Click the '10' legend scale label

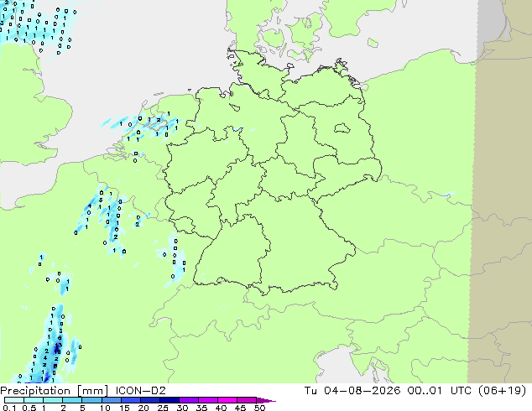(x=105, y=408)
